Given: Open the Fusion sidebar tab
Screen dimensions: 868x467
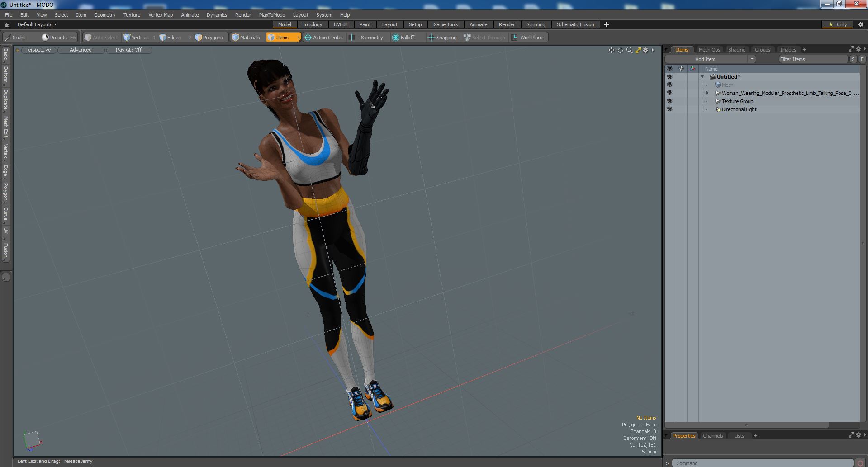Looking at the screenshot, I should coord(5,250).
